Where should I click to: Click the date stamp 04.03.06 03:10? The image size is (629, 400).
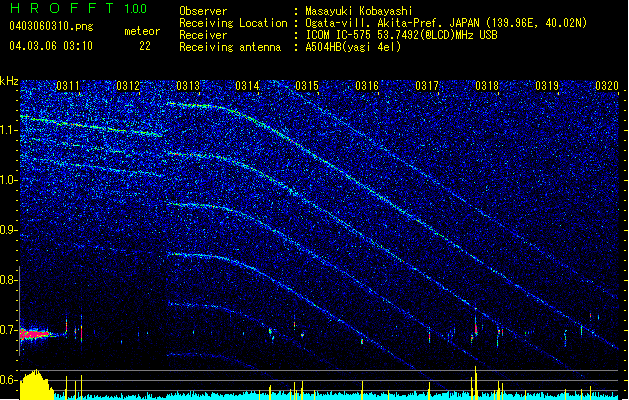(x=51, y=46)
